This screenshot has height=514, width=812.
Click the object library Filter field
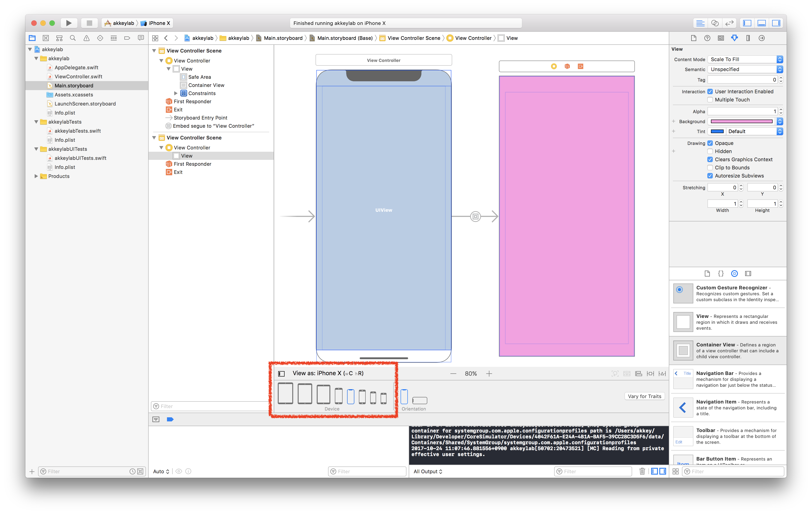[733, 471]
